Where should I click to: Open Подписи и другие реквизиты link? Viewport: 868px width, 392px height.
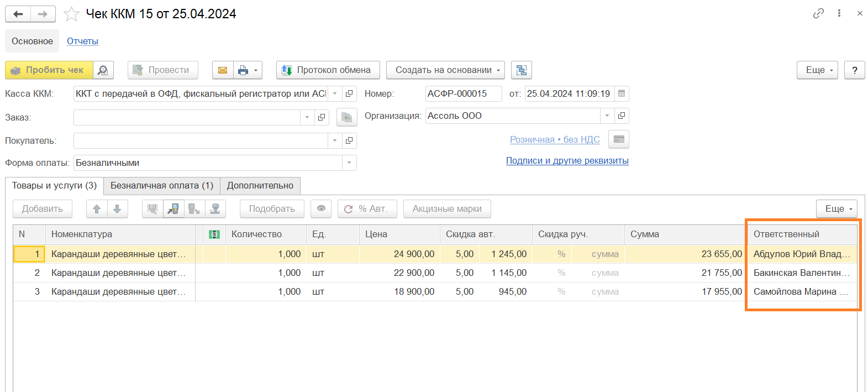coord(567,161)
